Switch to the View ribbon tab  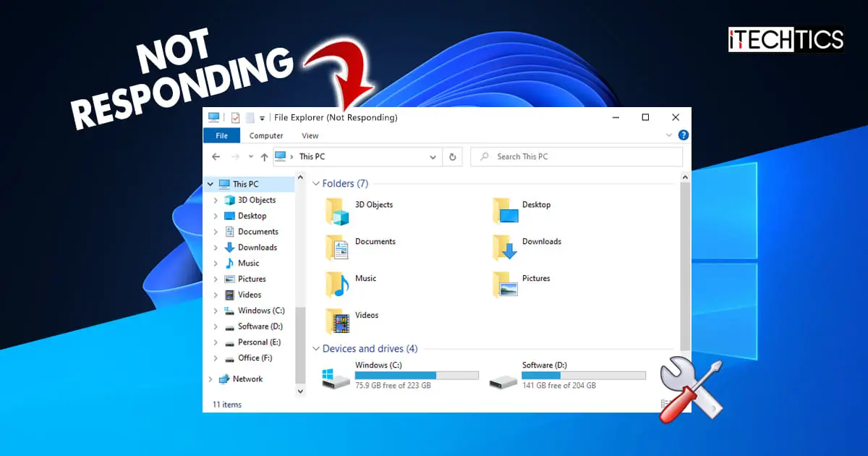point(310,135)
